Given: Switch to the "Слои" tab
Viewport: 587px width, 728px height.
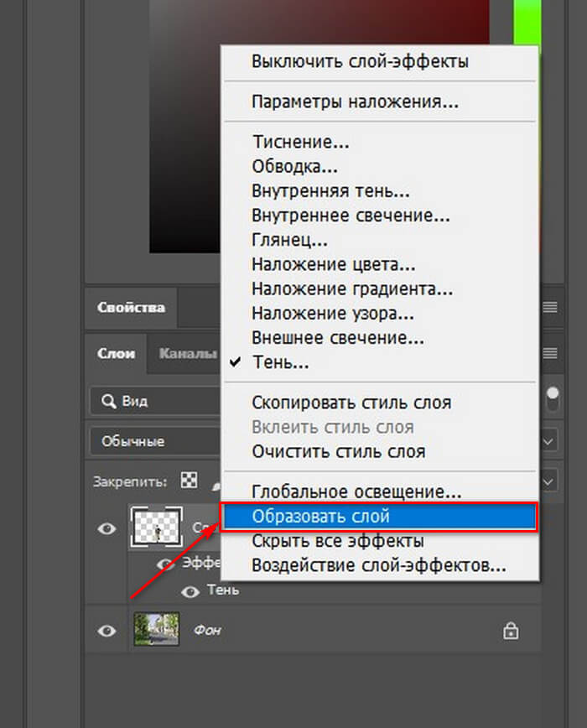Looking at the screenshot, I should [116, 353].
